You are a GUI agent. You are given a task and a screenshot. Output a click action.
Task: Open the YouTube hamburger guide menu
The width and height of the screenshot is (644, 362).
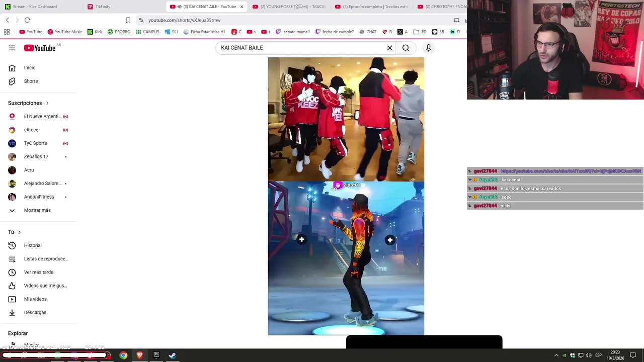tap(12, 48)
